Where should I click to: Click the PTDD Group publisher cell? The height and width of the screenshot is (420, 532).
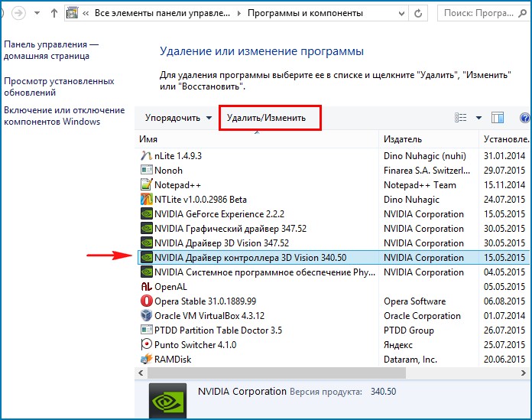click(x=409, y=330)
